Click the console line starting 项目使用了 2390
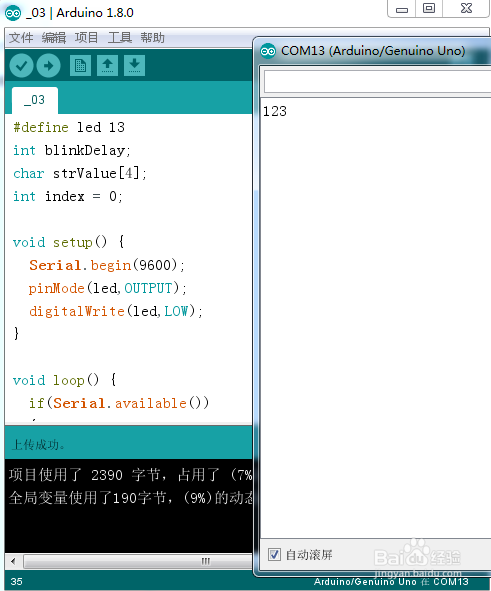Viewport: 491px width, 591px height. click(x=130, y=475)
